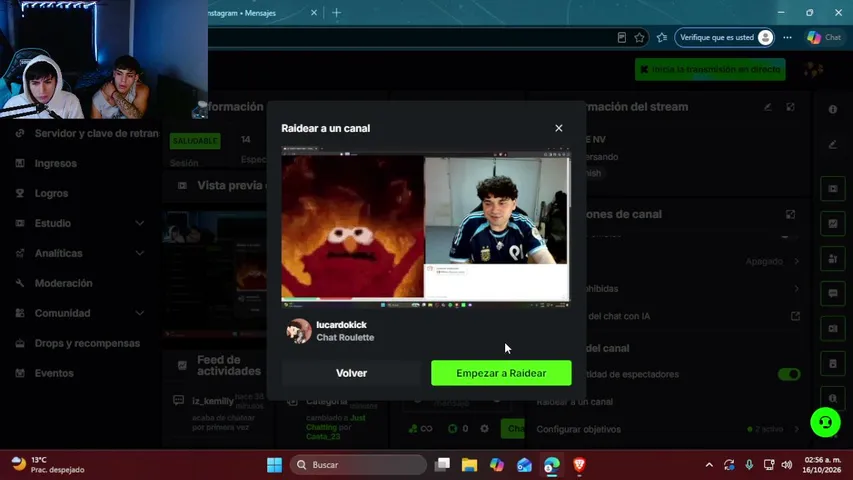853x480 pixels.
Task: Open lucardokick stream preview thumbnail
Action: coord(426,226)
